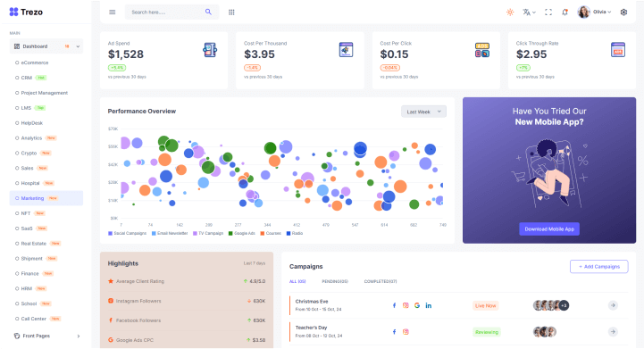Open the apps grid icon
The width and height of the screenshot is (644, 349).
pyautogui.click(x=231, y=12)
